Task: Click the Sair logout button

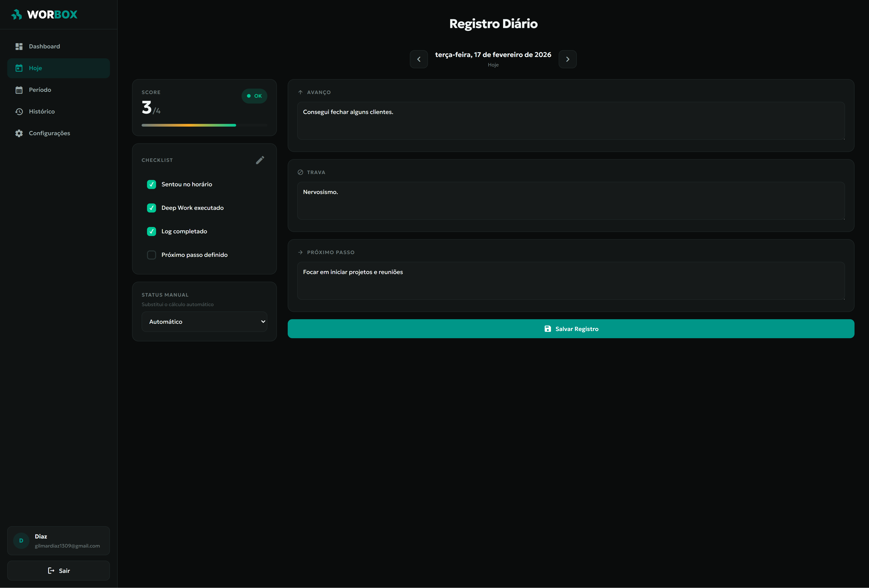Action: (59, 570)
